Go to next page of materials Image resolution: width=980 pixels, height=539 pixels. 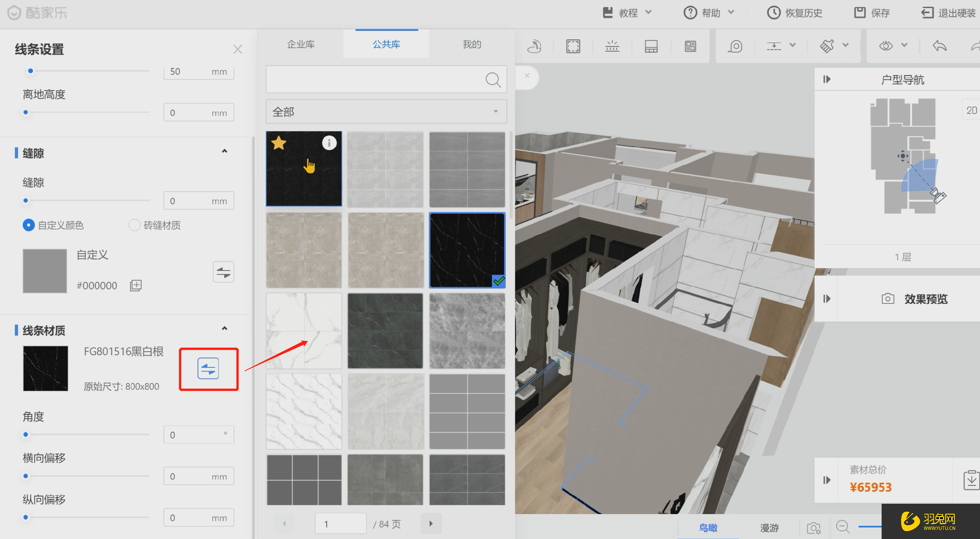431,523
